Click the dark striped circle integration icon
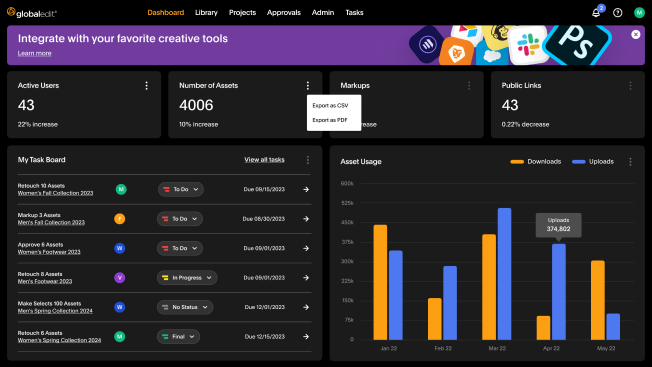652x367 pixels. pyautogui.click(x=427, y=44)
